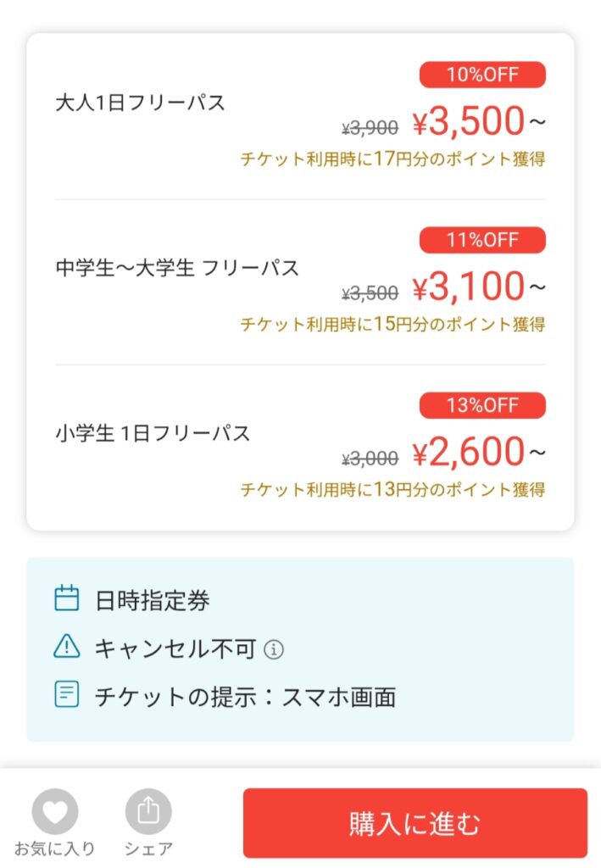The height and width of the screenshot is (868, 601).
Task: Select 中学生〜大学生 フリーパス ticket
Action: coord(176,269)
